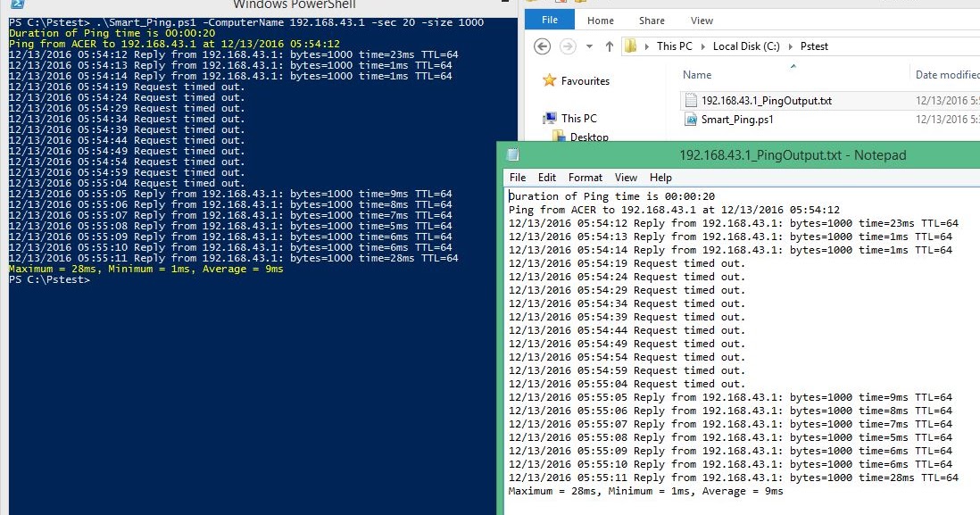Open the Share ribbon tab in Explorer
This screenshot has width=980, height=515.
652,20
